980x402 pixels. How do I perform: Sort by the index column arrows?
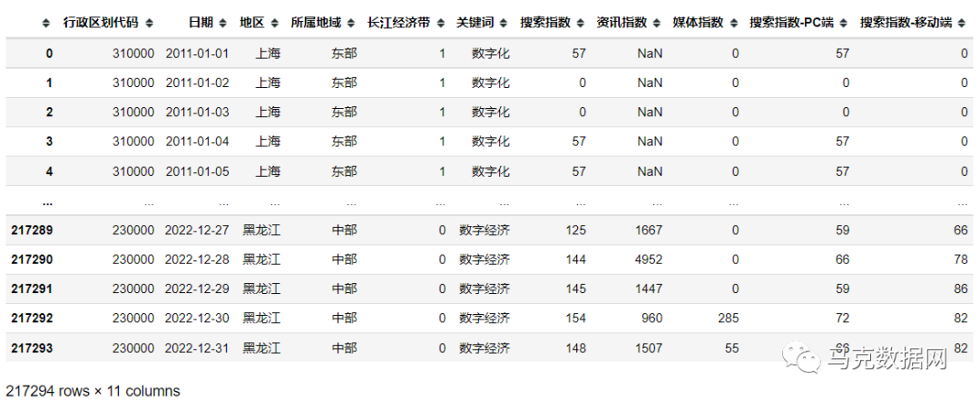[x=45, y=24]
